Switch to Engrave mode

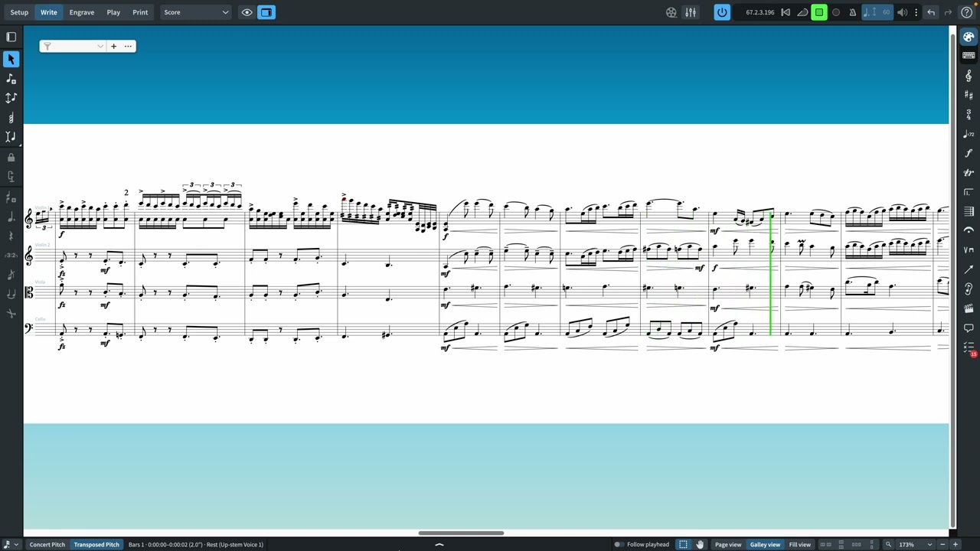point(81,12)
